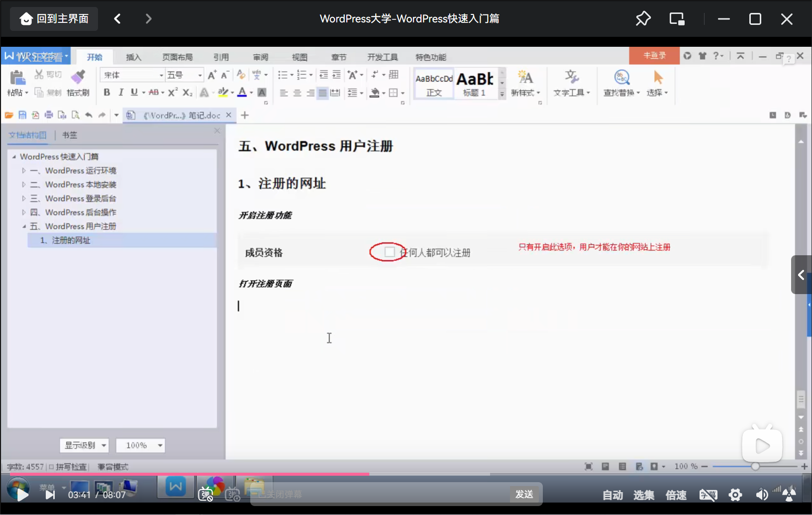This screenshot has height=515, width=812.
Task: Click the next video button
Action: [50, 495]
